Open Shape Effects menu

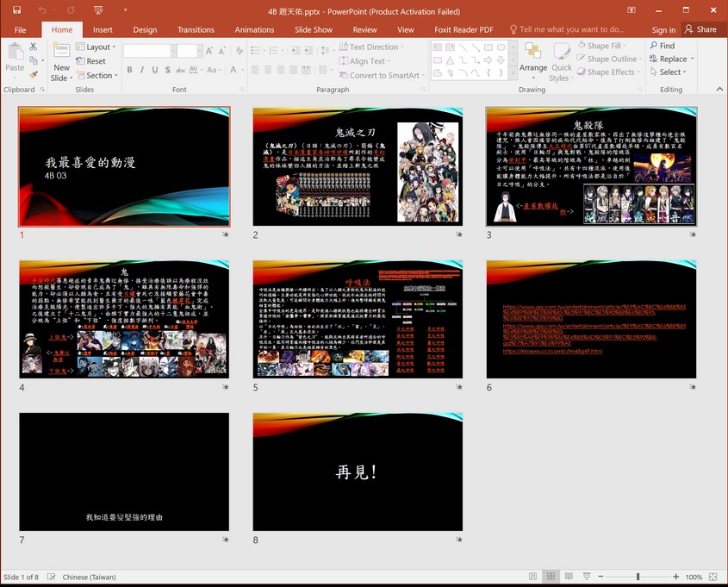pyautogui.click(x=608, y=72)
